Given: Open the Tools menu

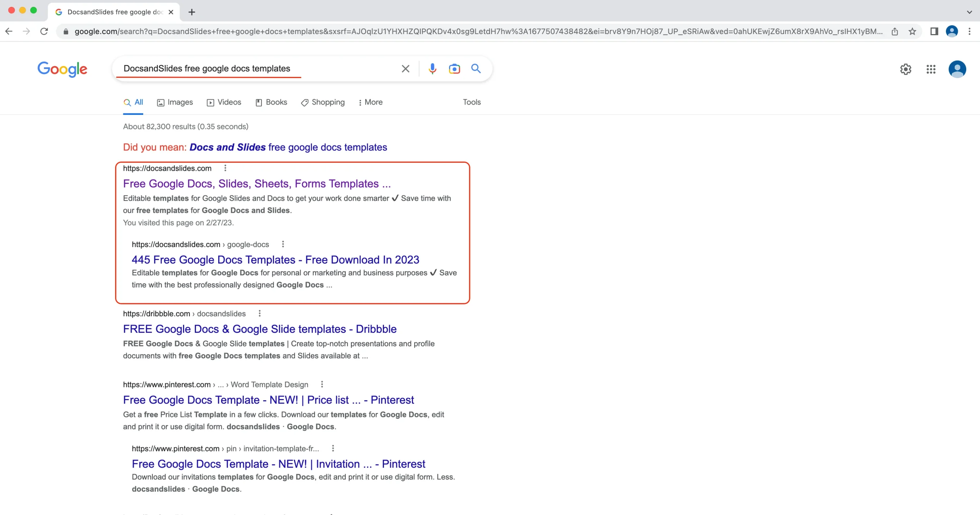Looking at the screenshot, I should click(x=471, y=102).
